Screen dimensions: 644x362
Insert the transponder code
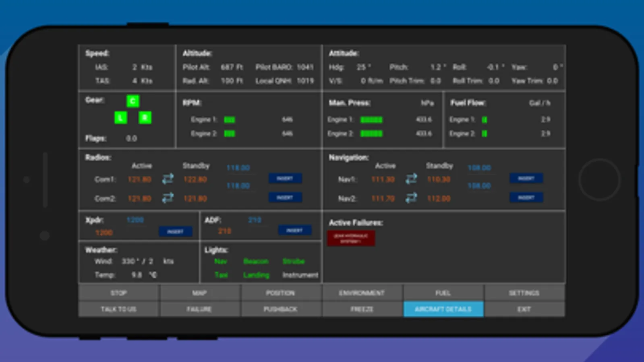(x=176, y=232)
